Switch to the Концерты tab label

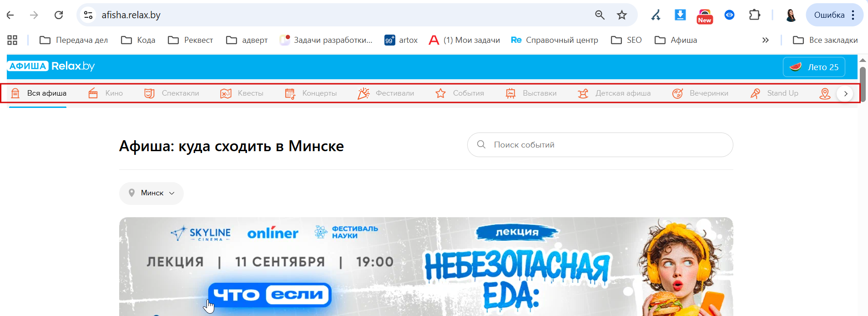click(320, 93)
